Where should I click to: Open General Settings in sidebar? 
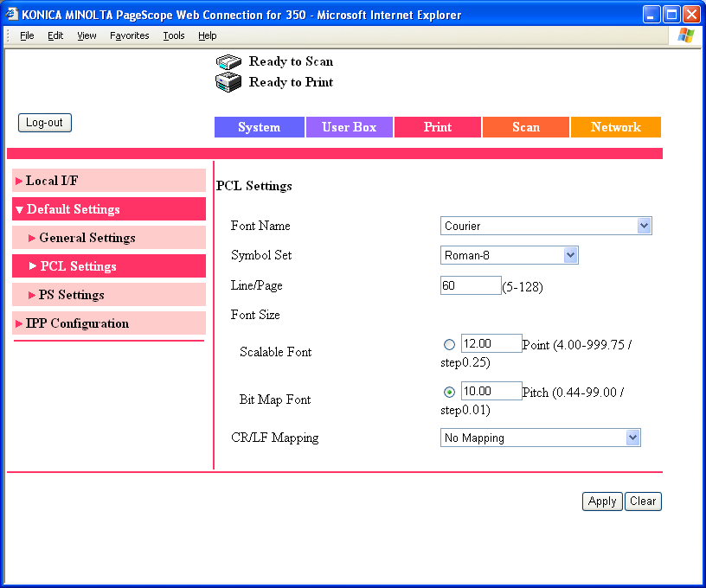(x=109, y=238)
